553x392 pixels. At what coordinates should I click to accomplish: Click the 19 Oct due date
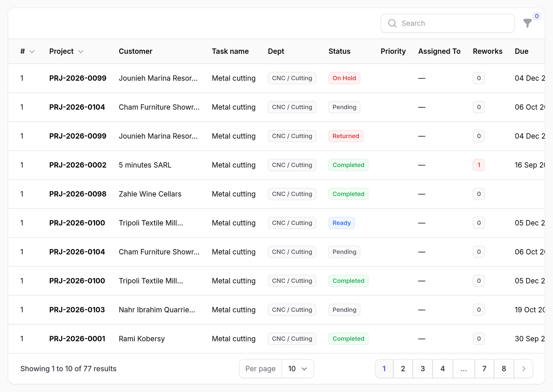pyautogui.click(x=530, y=309)
